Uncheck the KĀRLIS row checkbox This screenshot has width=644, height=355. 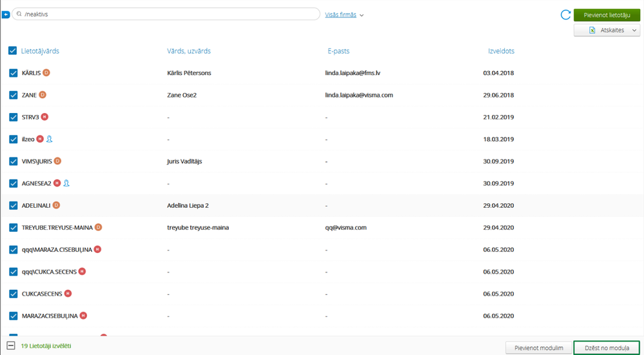pyautogui.click(x=13, y=73)
